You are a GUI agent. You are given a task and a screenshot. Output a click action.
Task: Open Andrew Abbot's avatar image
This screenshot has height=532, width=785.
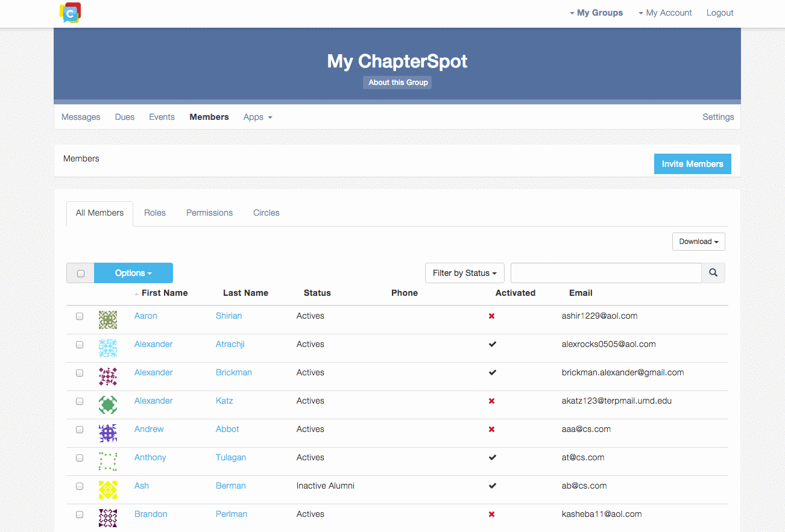click(x=108, y=433)
